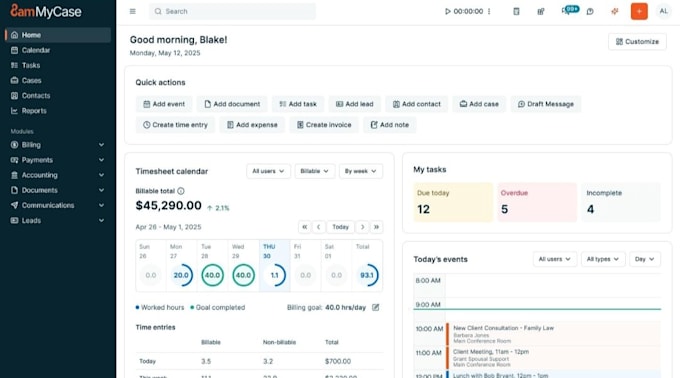Click the MyCase logo
This screenshot has height=378, width=680.
click(x=46, y=11)
